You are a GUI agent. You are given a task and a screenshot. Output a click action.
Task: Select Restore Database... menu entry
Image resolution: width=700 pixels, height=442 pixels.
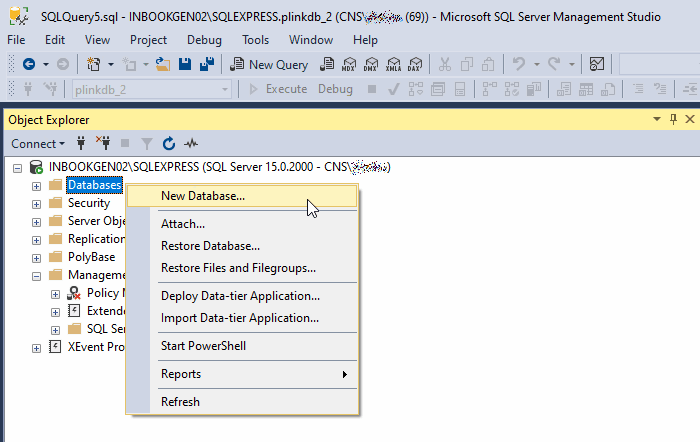pos(242,246)
